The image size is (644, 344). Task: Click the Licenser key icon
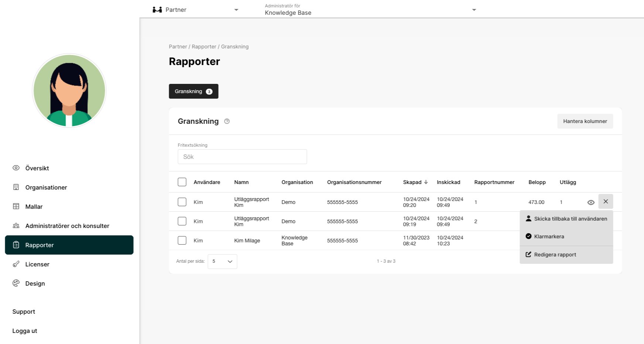[16, 264]
